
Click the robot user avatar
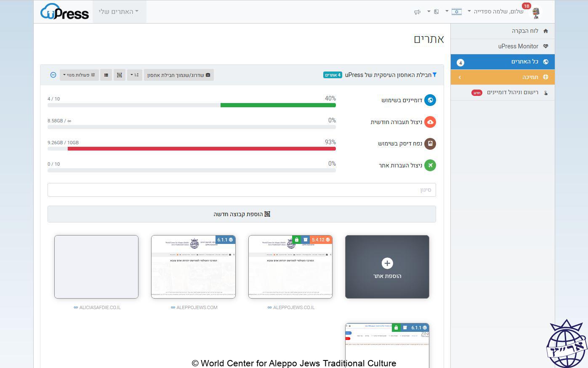click(535, 13)
